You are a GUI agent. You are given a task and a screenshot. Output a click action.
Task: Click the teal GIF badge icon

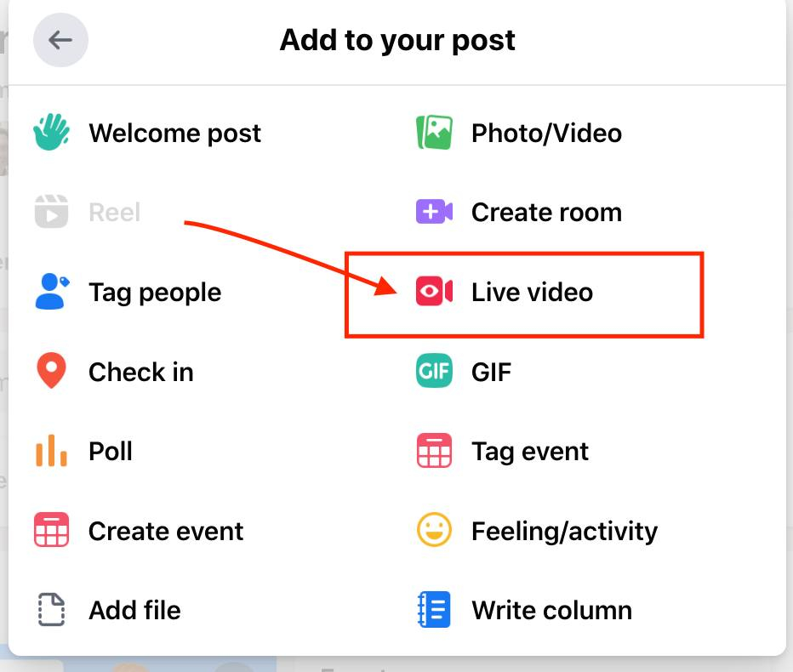tap(434, 371)
